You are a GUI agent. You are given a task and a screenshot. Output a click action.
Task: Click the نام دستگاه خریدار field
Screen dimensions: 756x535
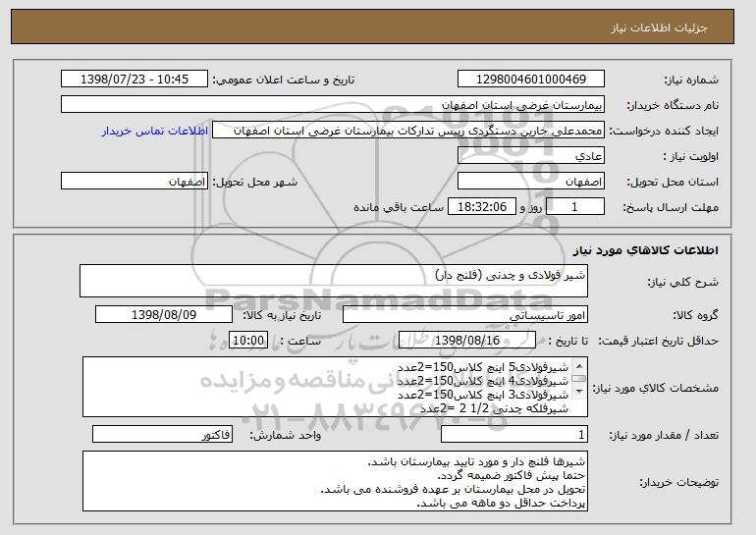click(333, 105)
